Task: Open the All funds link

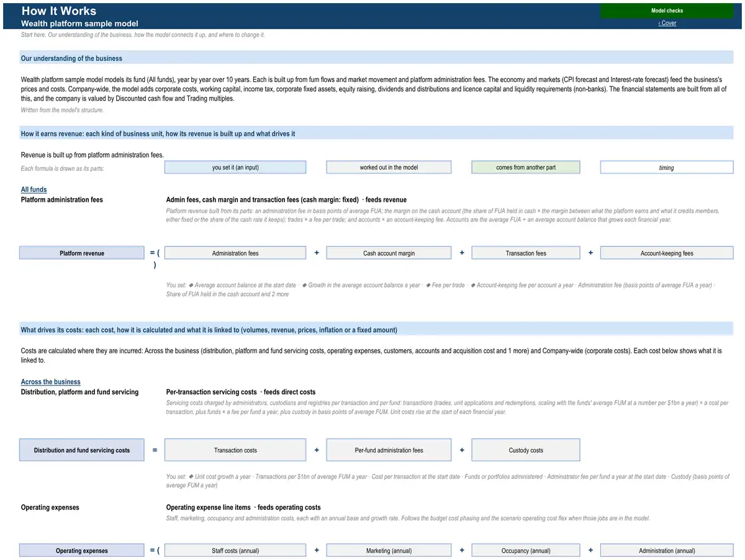Action: (x=34, y=189)
